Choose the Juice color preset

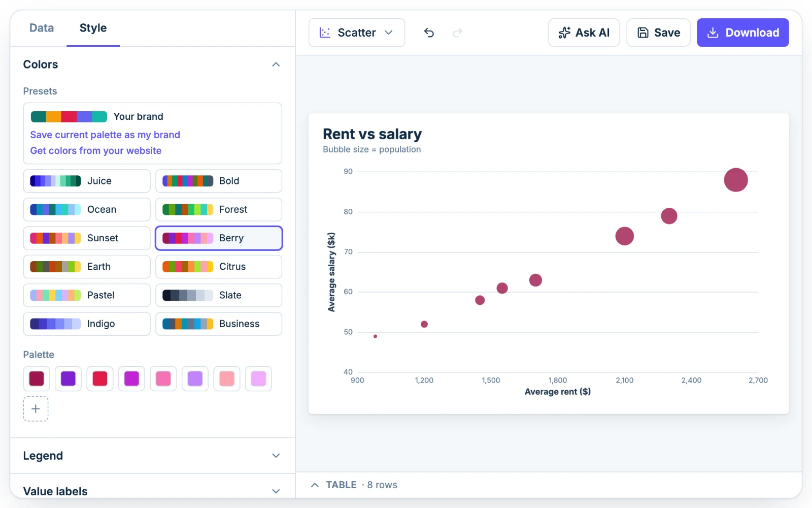[x=87, y=181]
